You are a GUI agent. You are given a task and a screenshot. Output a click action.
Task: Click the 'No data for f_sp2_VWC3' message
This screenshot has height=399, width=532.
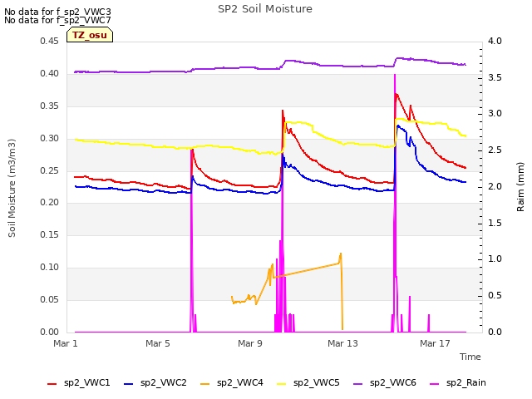point(57,12)
